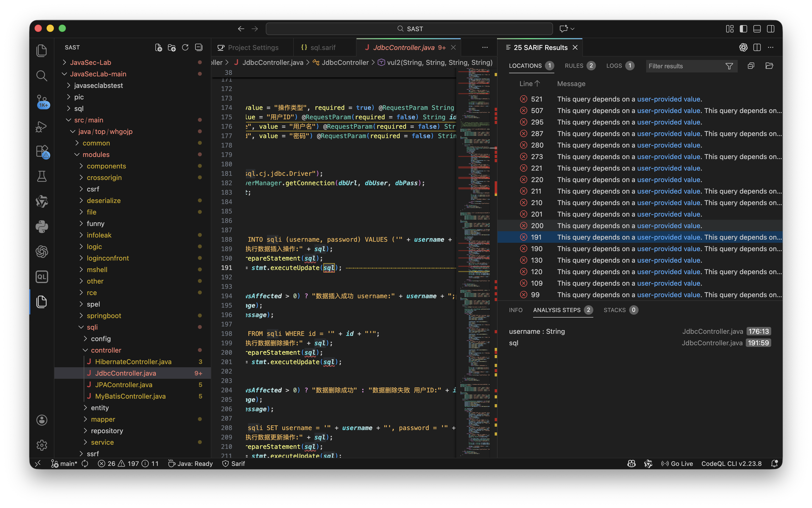Toggle the bottom panel layout button
The image size is (812, 508).
(x=757, y=29)
